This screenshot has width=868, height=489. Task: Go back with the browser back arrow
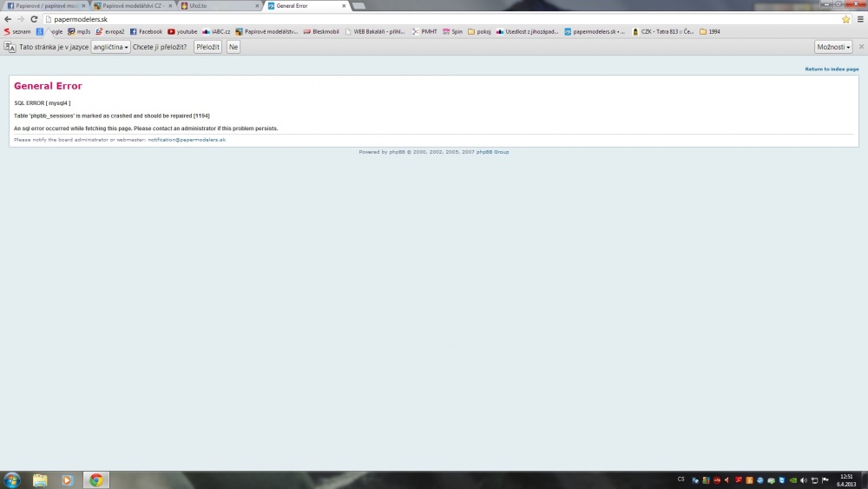pos(8,19)
